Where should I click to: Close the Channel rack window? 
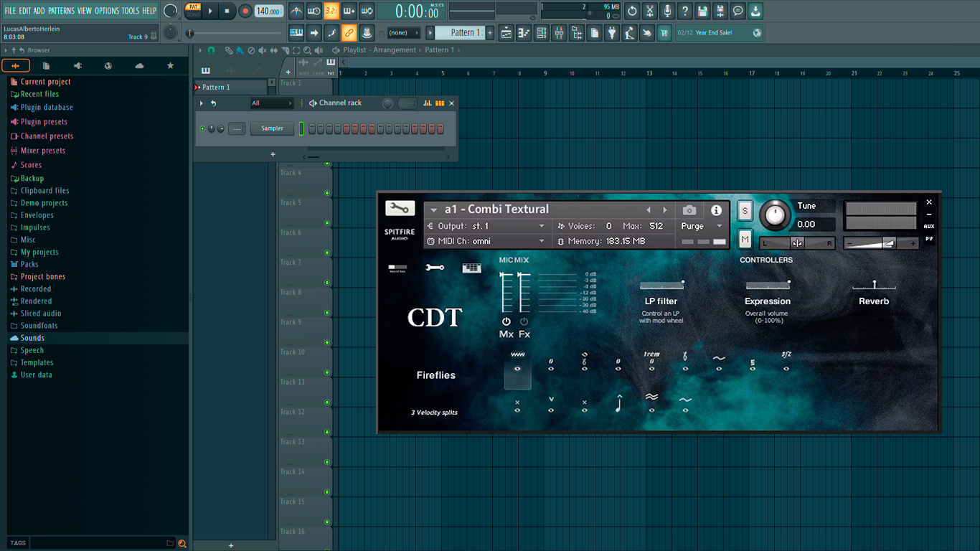click(x=451, y=103)
